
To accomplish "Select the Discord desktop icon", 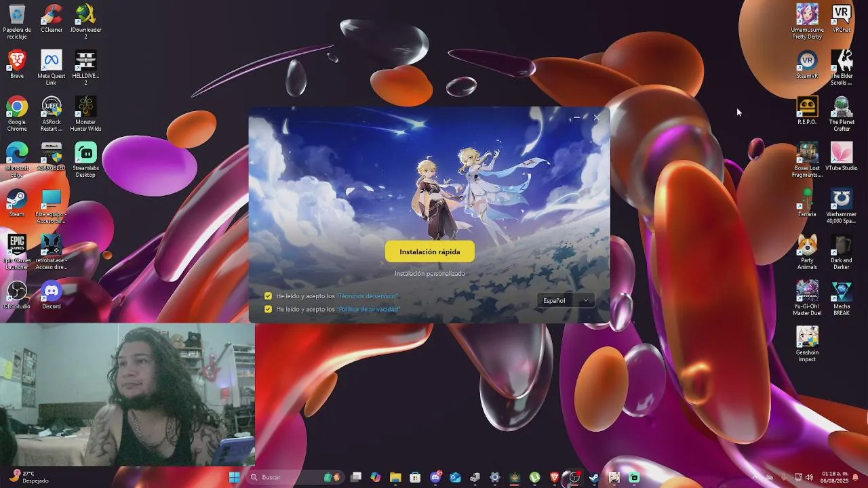I will (52, 295).
